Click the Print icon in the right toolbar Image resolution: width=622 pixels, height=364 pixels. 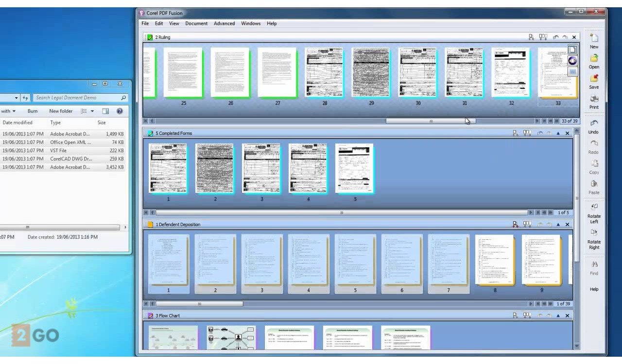pyautogui.click(x=594, y=99)
